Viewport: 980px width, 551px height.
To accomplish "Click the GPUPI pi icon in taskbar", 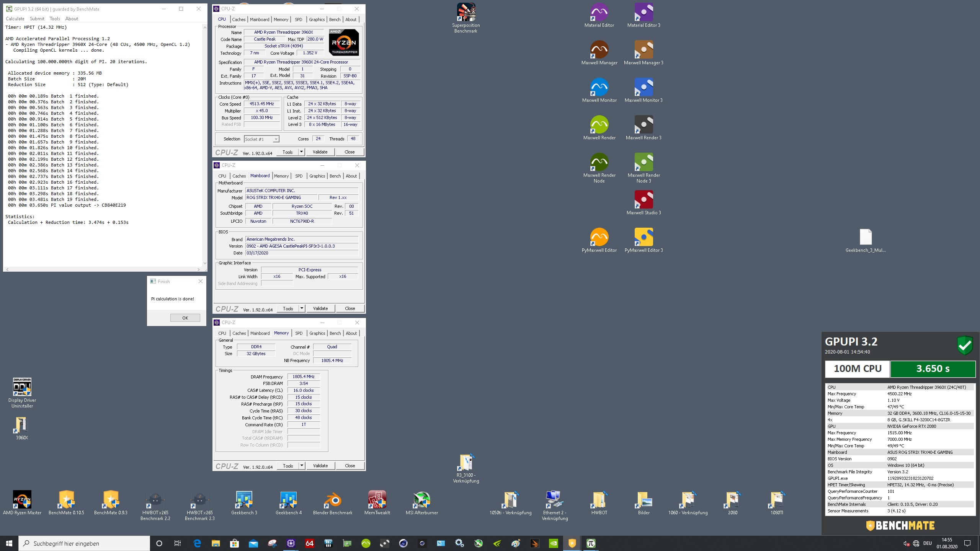I will coord(591,543).
